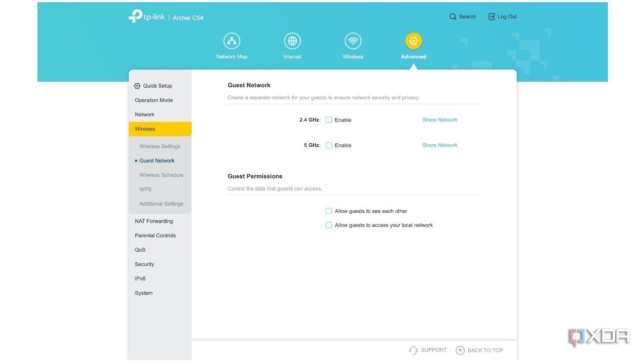Image resolution: width=644 pixels, height=362 pixels.
Task: Select the highlighted Wireless sidebar item
Action: [160, 129]
